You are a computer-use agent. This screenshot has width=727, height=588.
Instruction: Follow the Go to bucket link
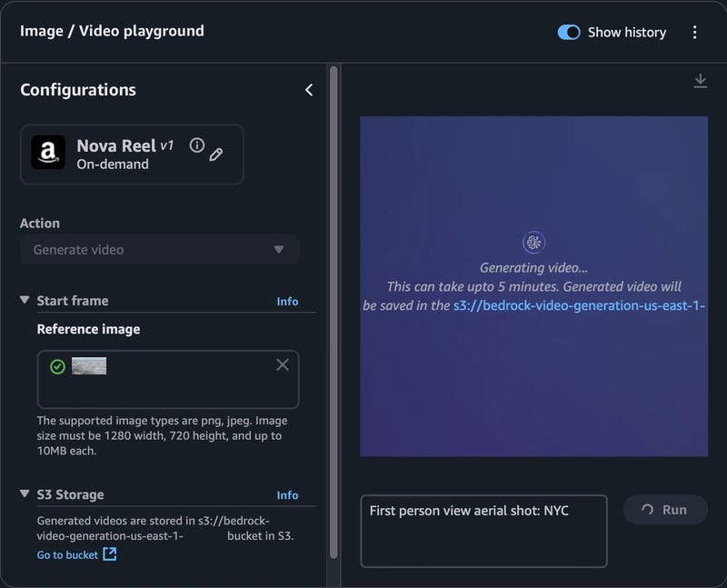pyautogui.click(x=67, y=555)
